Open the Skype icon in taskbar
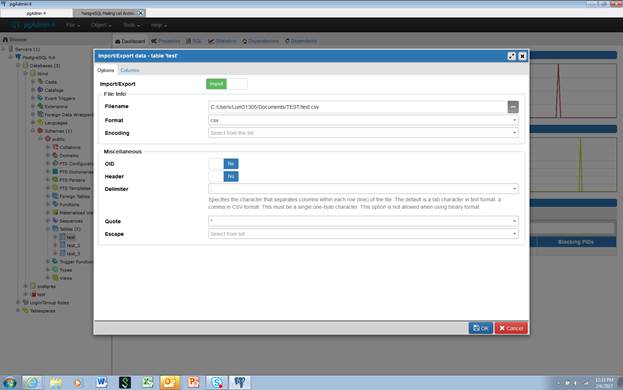 coord(217,382)
